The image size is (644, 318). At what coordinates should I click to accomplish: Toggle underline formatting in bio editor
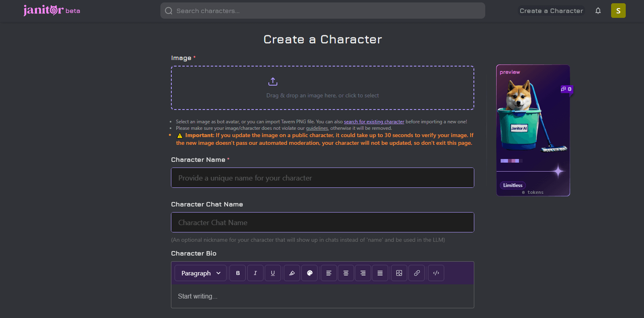coord(273,273)
